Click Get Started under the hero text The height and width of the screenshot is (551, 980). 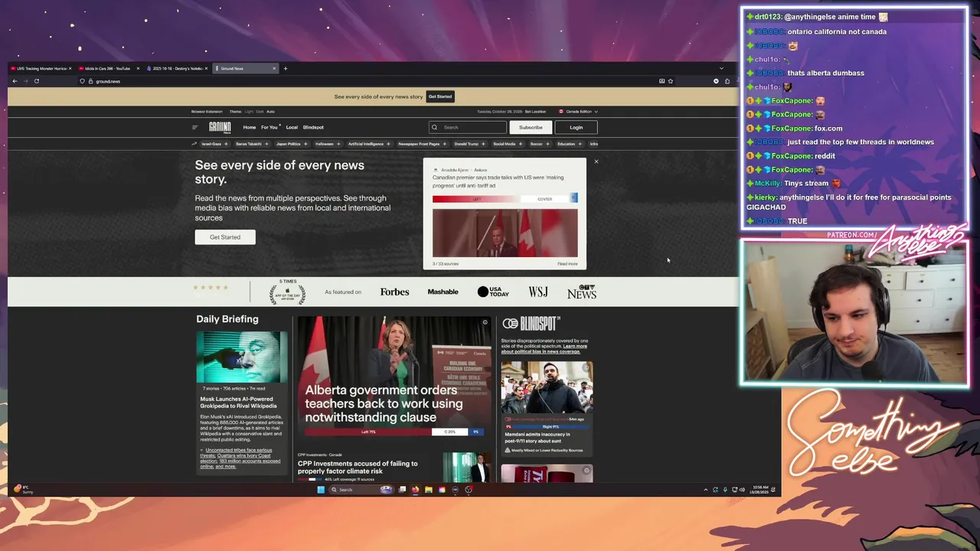225,237
